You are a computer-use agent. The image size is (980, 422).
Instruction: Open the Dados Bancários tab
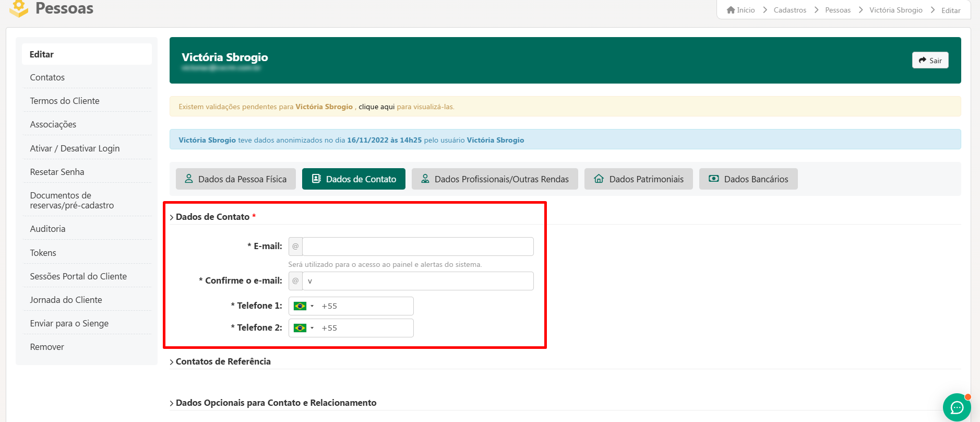pos(748,179)
